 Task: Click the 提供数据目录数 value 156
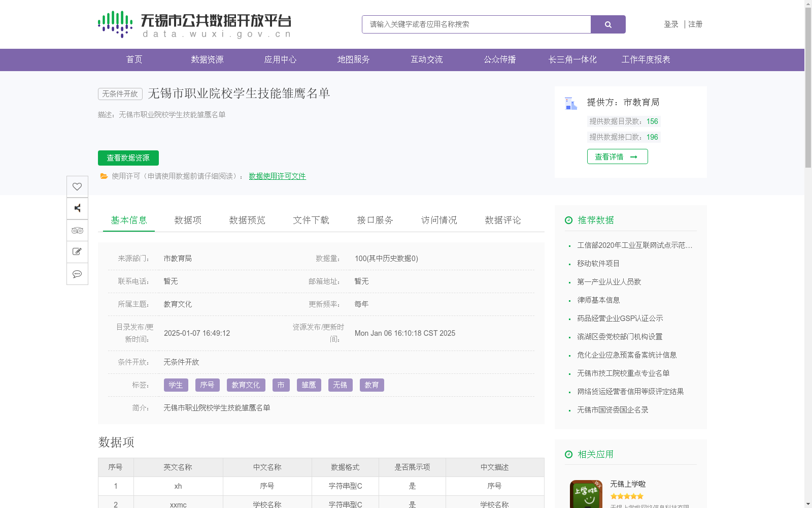click(652, 121)
